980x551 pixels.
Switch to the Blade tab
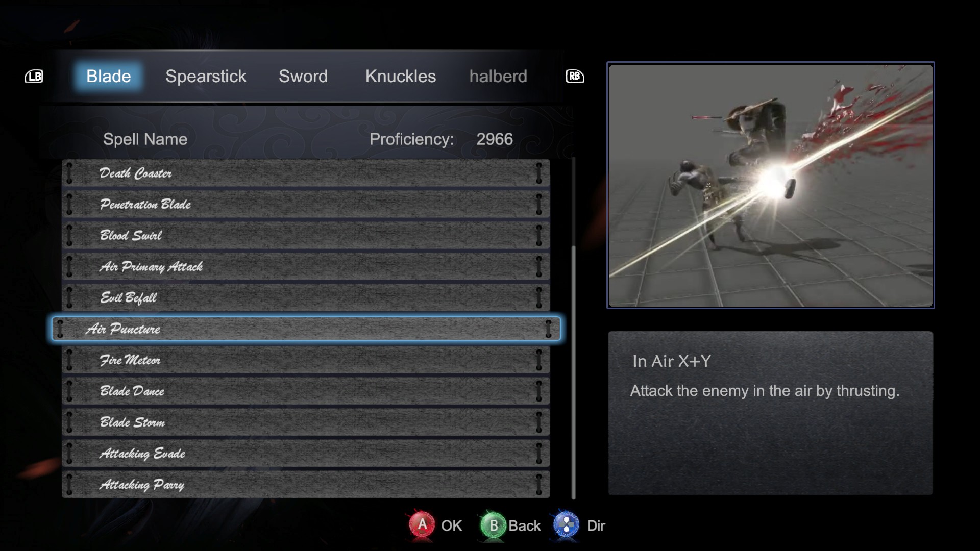point(108,77)
